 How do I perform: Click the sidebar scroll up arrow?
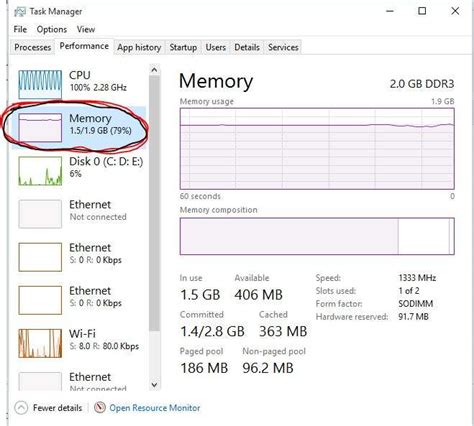tap(154, 70)
